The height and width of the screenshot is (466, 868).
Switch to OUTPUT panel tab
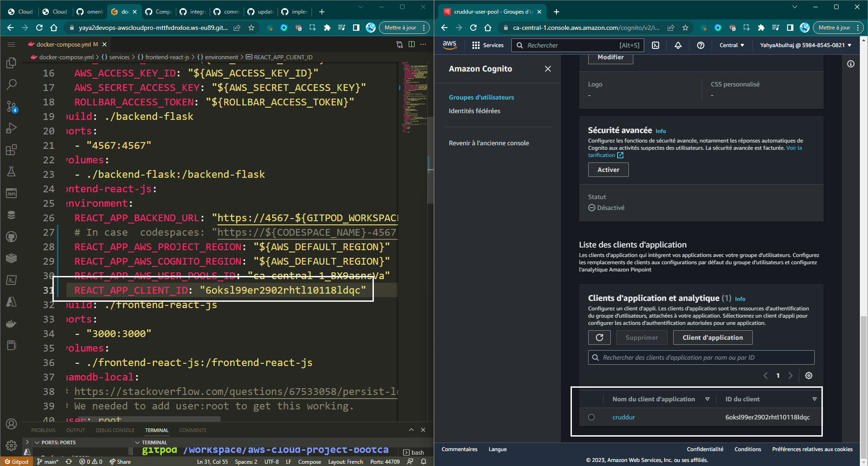pos(75,430)
